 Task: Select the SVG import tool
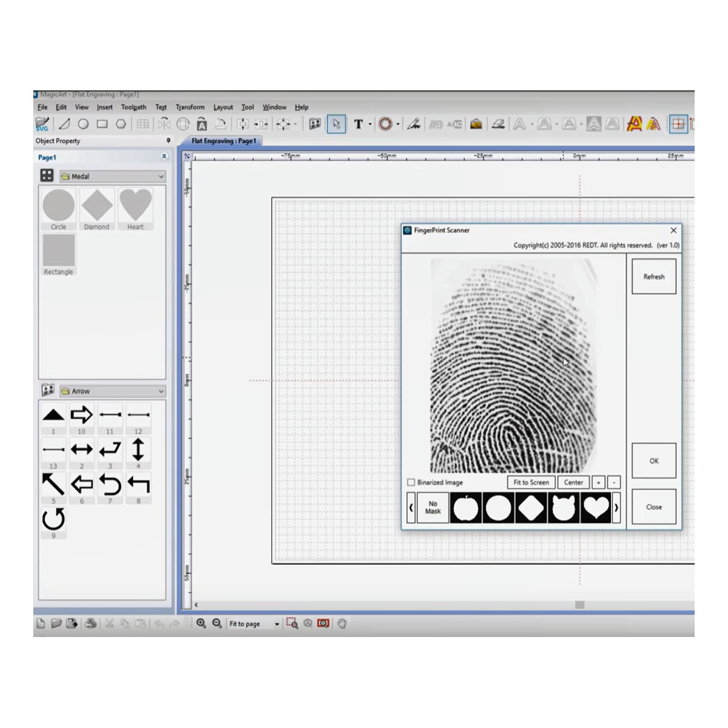click(41, 124)
